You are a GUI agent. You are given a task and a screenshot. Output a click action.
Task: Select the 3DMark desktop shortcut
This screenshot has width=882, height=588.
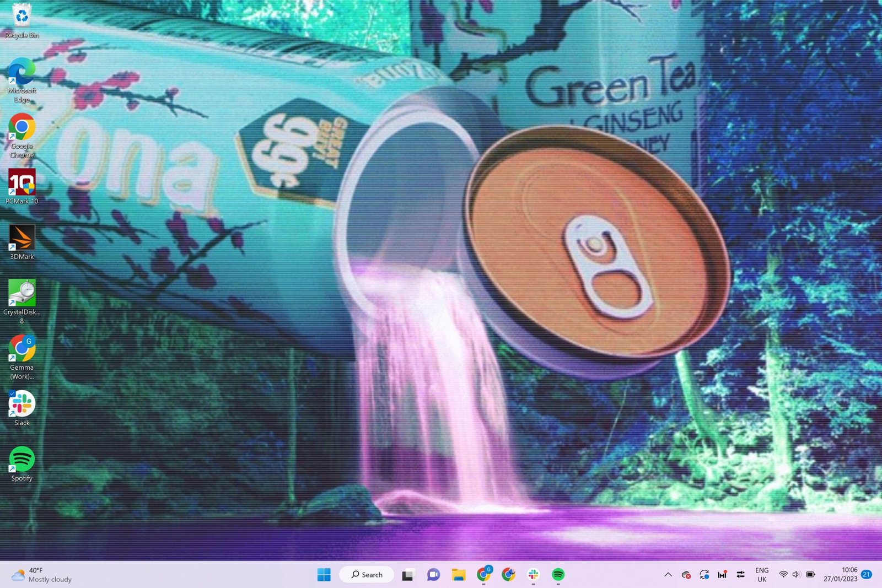(22, 242)
